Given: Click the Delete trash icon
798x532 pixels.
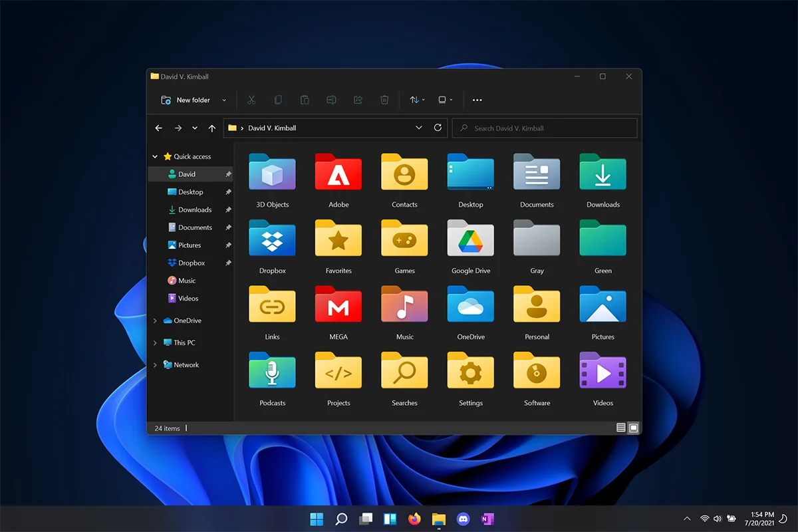Looking at the screenshot, I should click(384, 100).
